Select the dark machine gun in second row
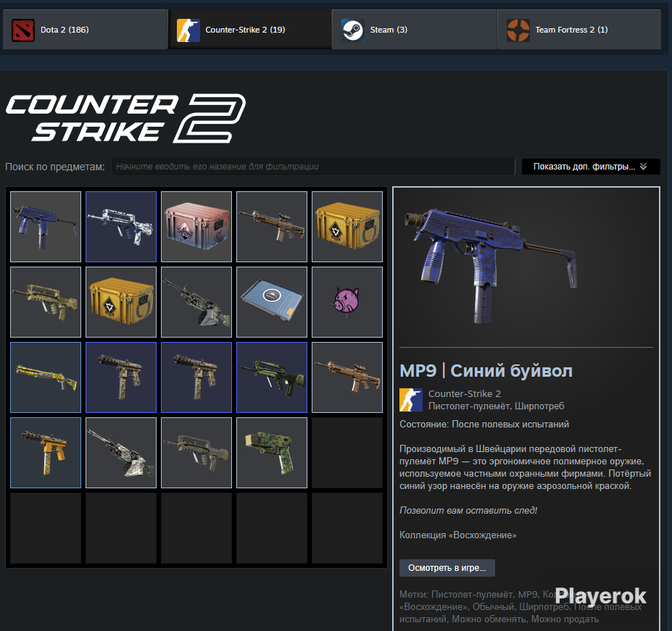Screen dimensions: 672x631 [196, 302]
